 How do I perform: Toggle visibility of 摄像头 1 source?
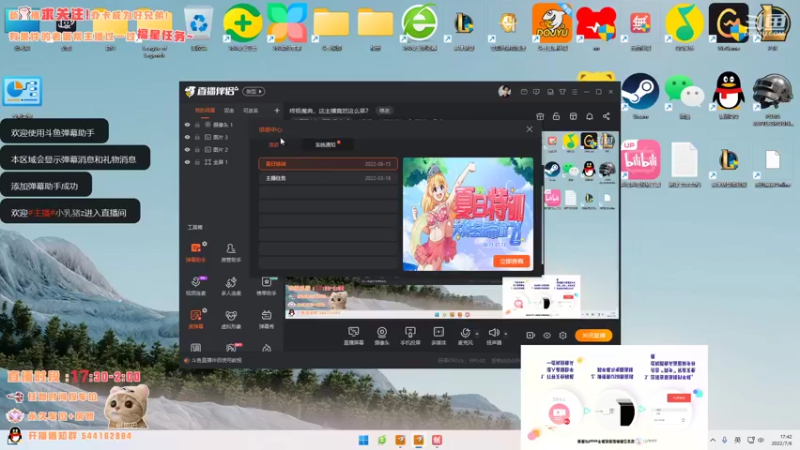(187, 124)
